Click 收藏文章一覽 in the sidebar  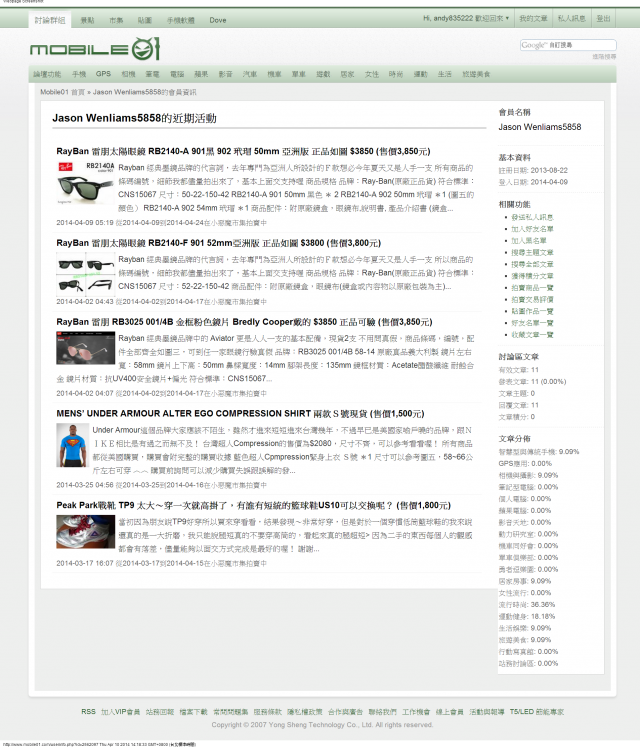point(532,334)
